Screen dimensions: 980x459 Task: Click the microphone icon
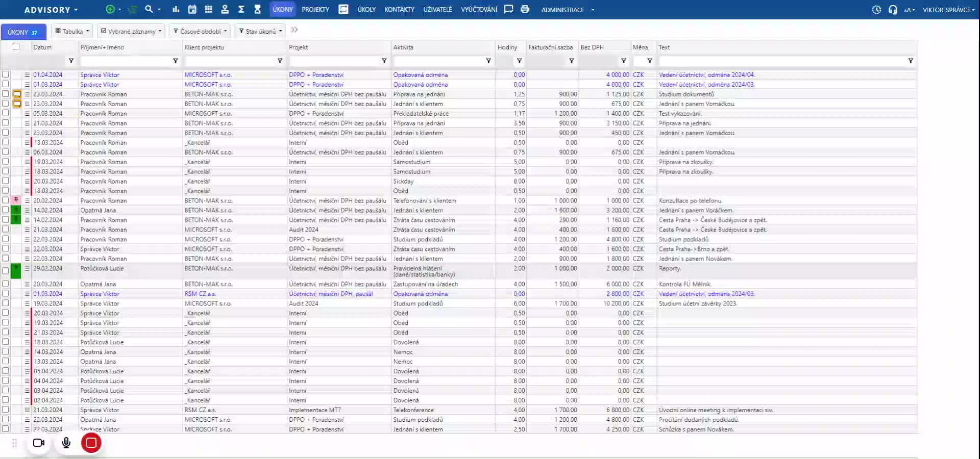(x=66, y=443)
